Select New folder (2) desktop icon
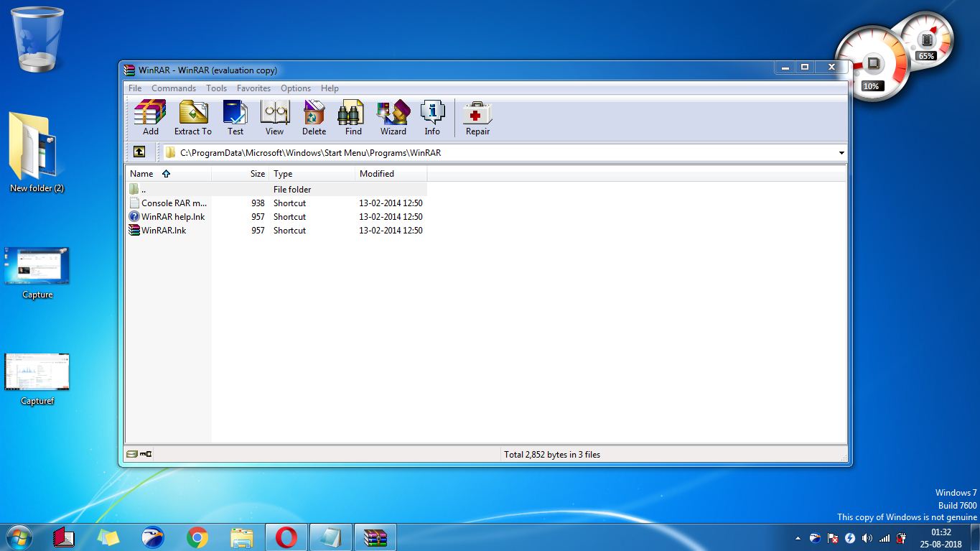980x551 pixels. point(37,153)
